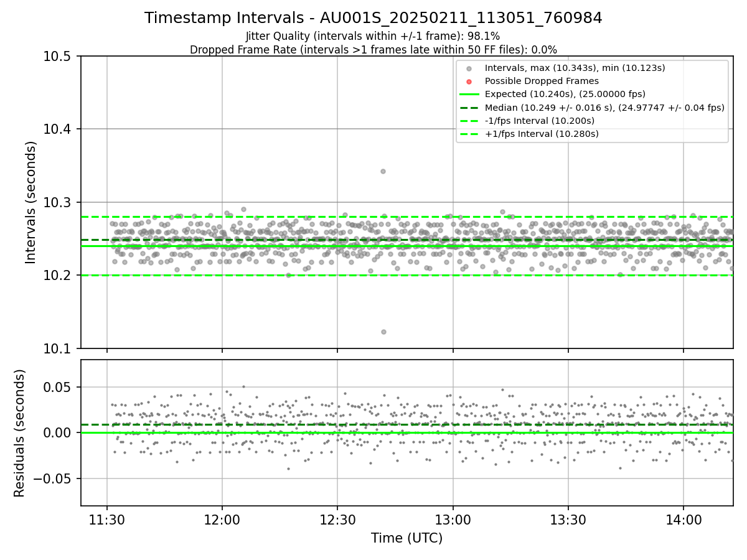This screenshot has height=560, width=747.
Task: Click the '-1/fps Interval (10.200s)' legend entry
Action: 540,121
